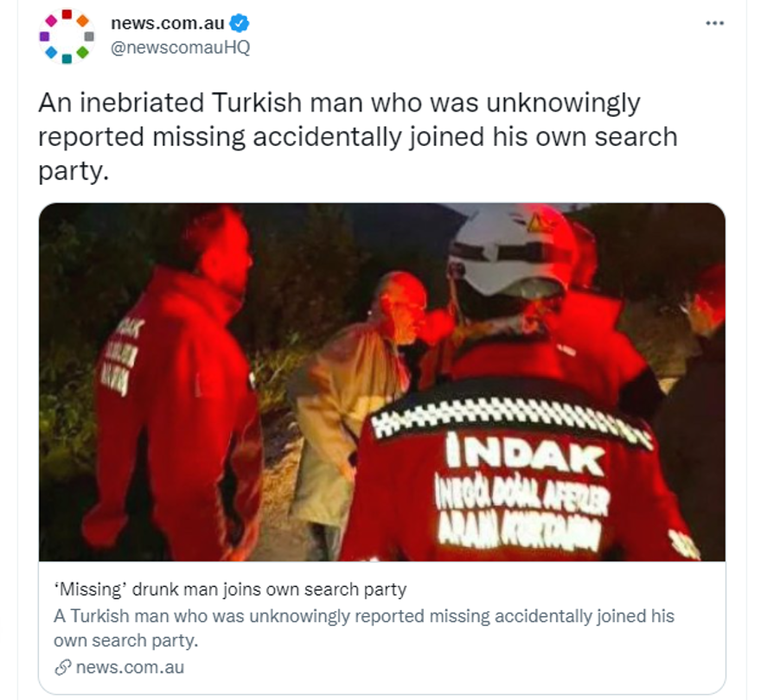Click the @newscomauHQ handle
Image resolution: width=761 pixels, height=700 pixels.
coord(180,48)
